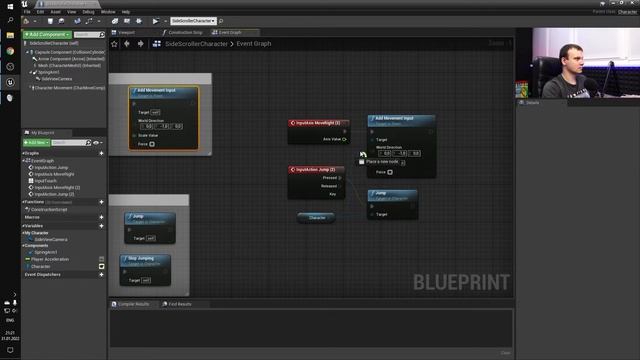This screenshot has height=360, width=640.
Task: Click the Unreal Engine taskbar icon
Action: [10, 82]
